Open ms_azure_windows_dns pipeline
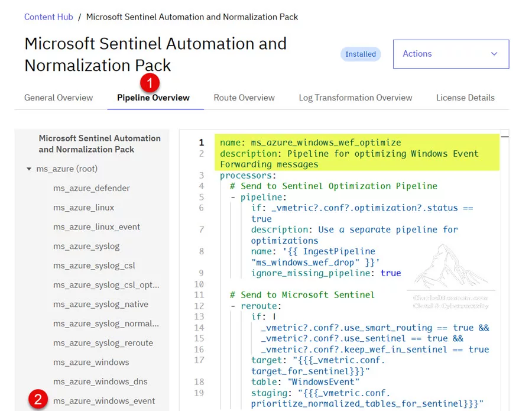This screenshot has width=532, height=411. pyautogui.click(x=100, y=381)
